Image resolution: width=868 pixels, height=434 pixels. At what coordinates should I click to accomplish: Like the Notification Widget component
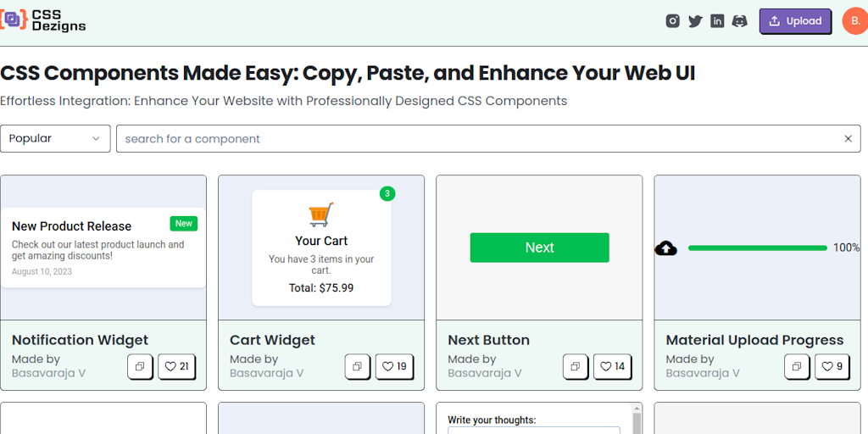click(176, 366)
